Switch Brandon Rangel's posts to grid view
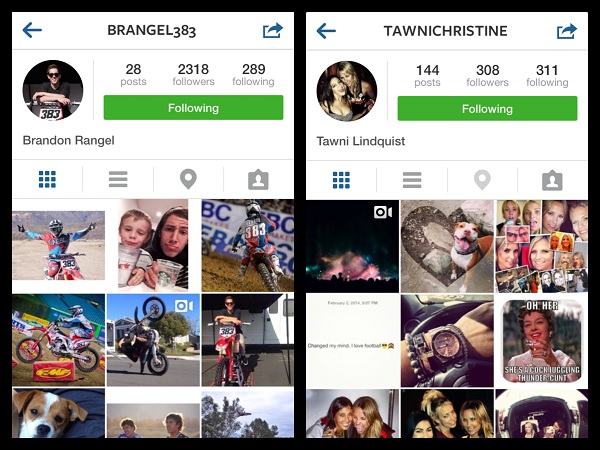 click(x=47, y=179)
